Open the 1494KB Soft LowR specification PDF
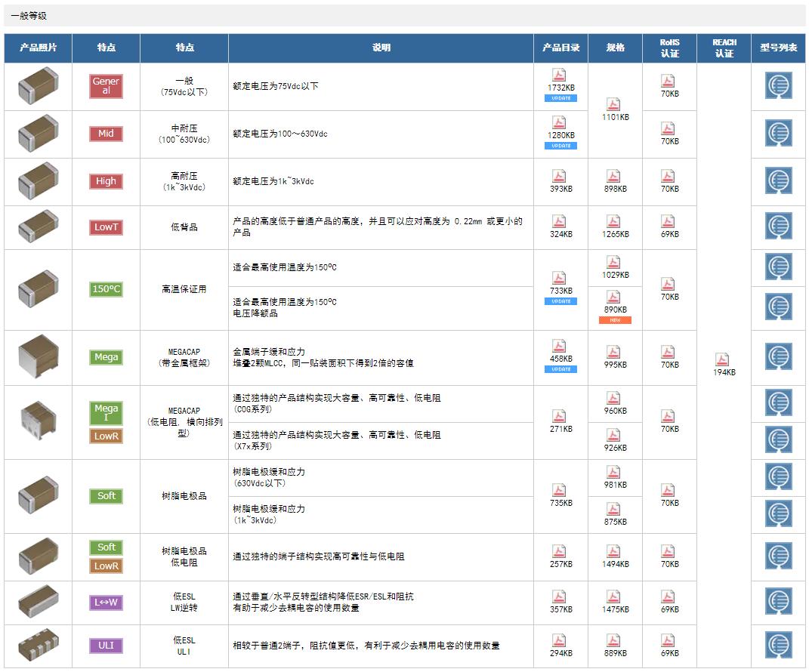Image resolution: width=809 pixels, height=672 pixels. 614,551
